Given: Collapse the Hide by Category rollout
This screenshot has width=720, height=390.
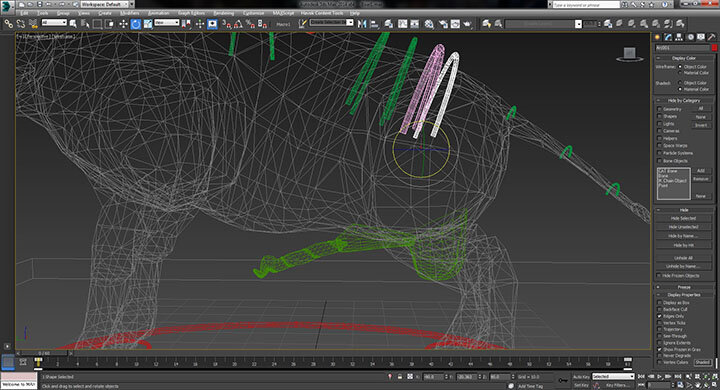Looking at the screenshot, I should coord(684,100).
